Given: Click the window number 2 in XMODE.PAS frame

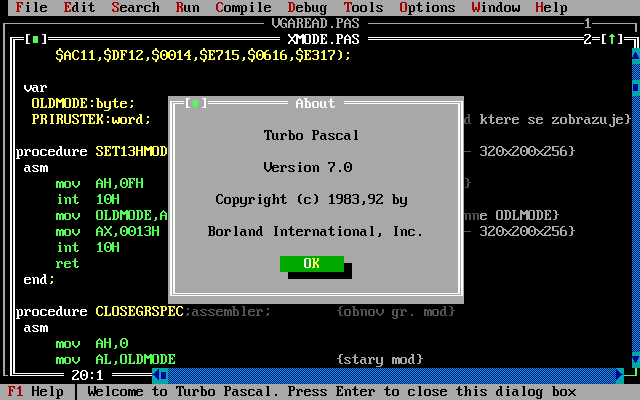Looking at the screenshot, I should pyautogui.click(x=588, y=39).
